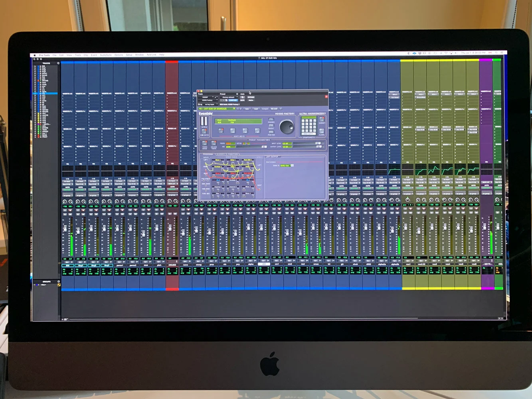Record-enable the 808 track
Screen dimensions: 532x399
coord(70,210)
